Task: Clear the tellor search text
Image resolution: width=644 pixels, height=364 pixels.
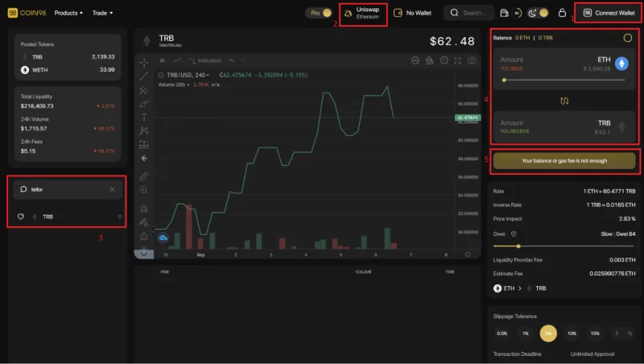Action: (x=112, y=189)
